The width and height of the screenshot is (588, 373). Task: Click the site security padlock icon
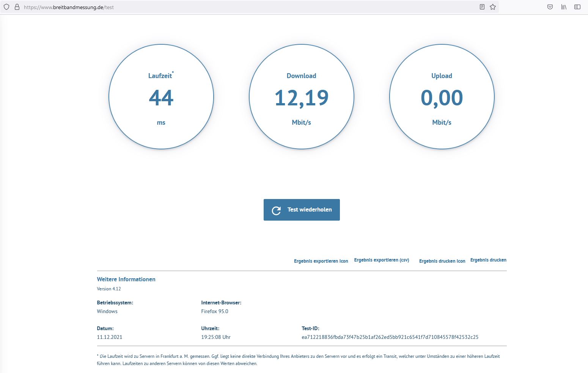(x=17, y=7)
